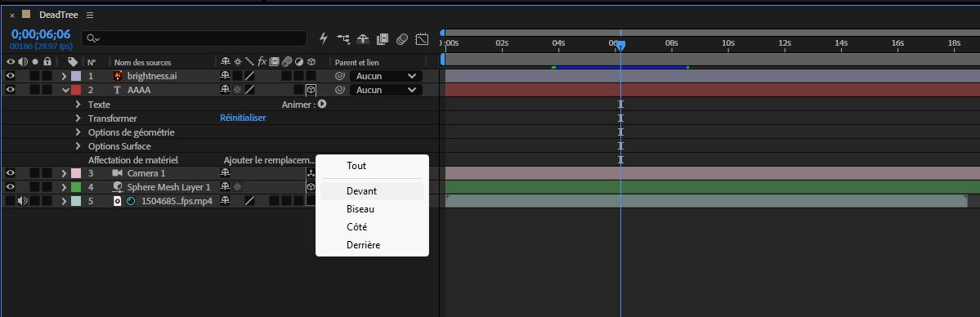Open the Animer text animator menu
The height and width of the screenshot is (317, 980).
pyautogui.click(x=322, y=105)
